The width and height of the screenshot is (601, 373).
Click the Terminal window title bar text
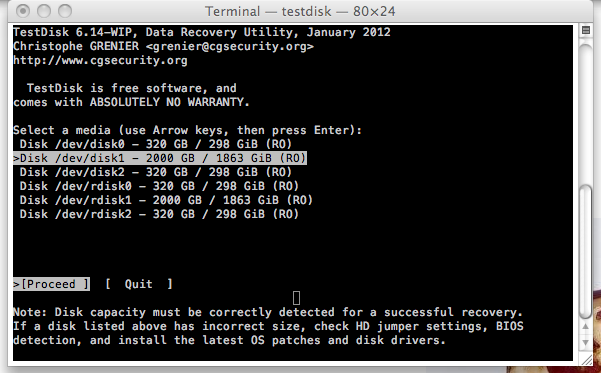(x=300, y=11)
